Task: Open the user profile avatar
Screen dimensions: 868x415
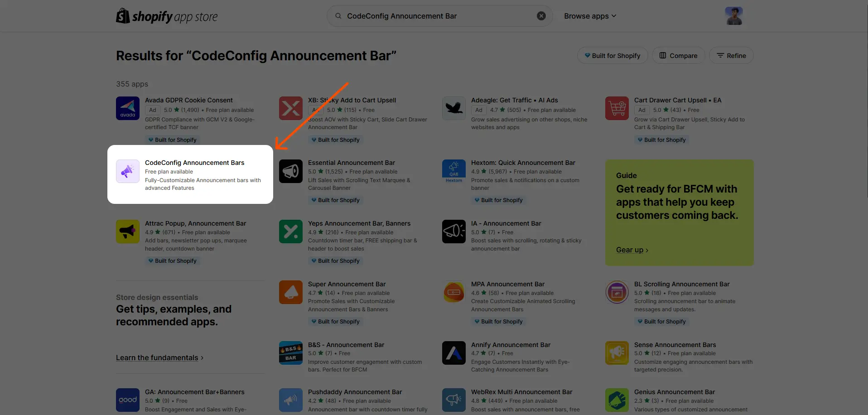Action: click(734, 16)
